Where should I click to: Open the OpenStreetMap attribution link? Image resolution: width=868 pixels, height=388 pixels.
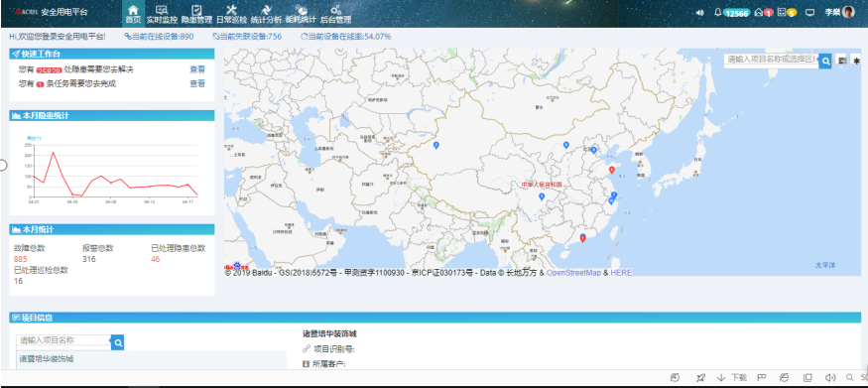pos(573,273)
